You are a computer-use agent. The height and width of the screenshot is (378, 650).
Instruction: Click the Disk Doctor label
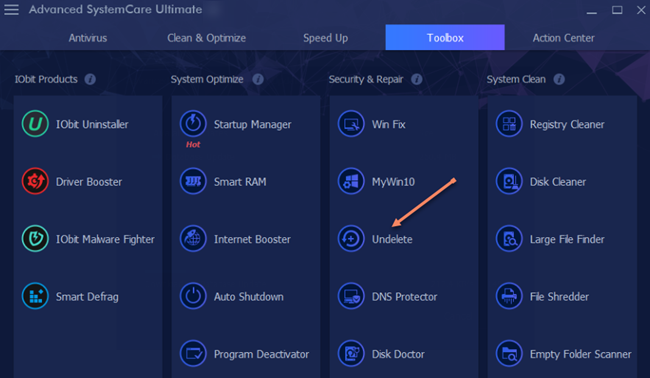pos(398,354)
